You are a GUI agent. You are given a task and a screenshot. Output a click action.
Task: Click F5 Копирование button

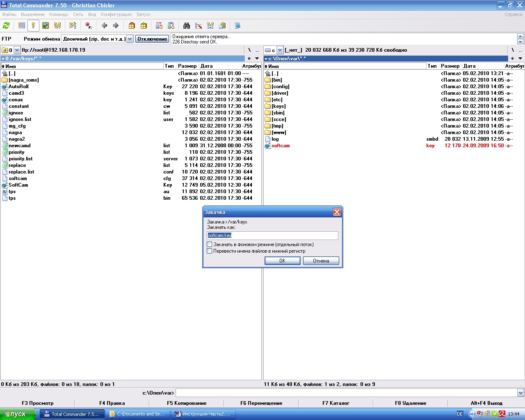pos(187,403)
